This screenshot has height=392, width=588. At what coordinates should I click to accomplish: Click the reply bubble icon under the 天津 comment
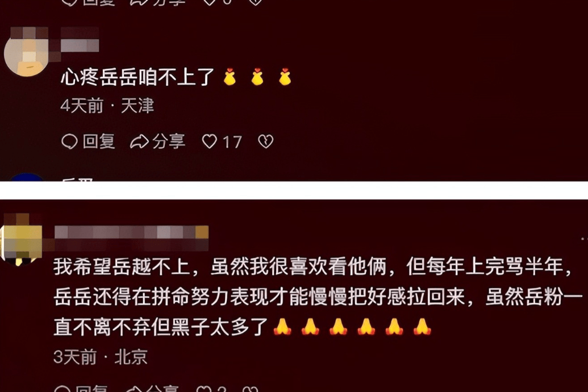(69, 142)
